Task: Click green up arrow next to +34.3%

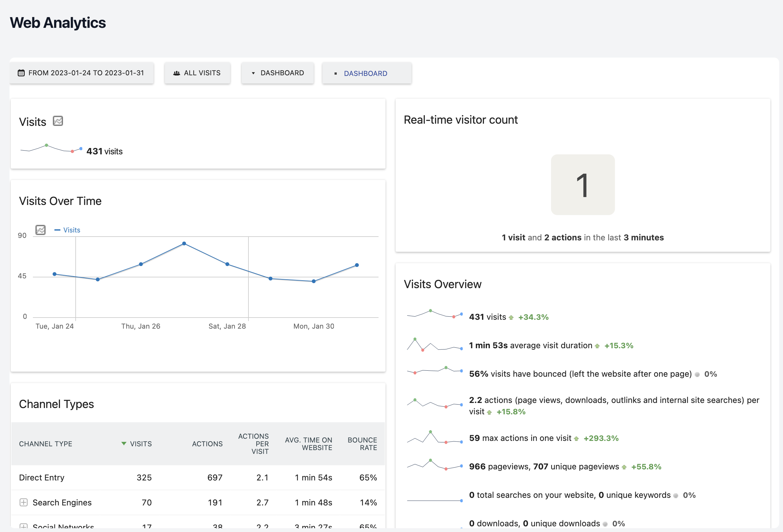Action: pos(511,318)
